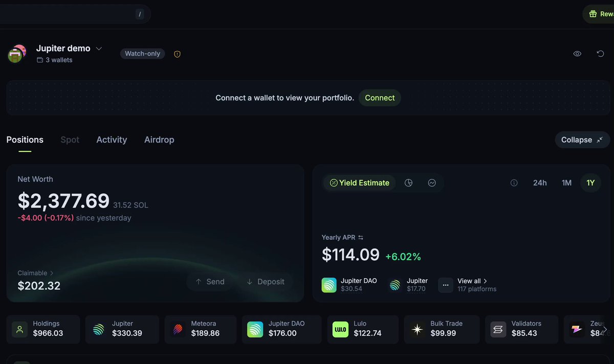Screen dimensions: 614x364
Task: Open the Bulk Trade platform card
Action: click(442, 329)
